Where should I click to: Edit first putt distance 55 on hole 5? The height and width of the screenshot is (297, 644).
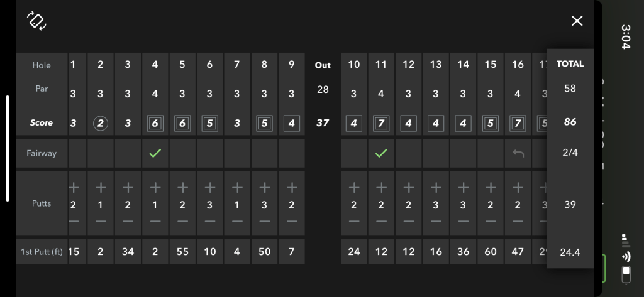(x=182, y=252)
